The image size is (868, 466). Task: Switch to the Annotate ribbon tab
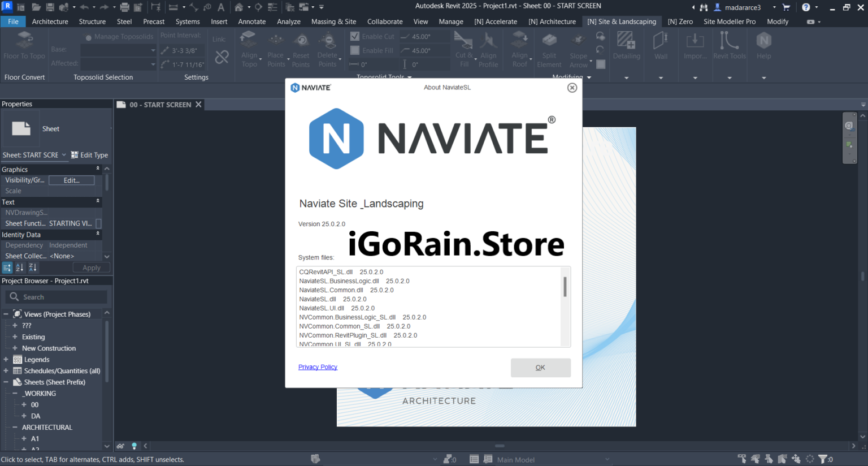pyautogui.click(x=251, y=21)
